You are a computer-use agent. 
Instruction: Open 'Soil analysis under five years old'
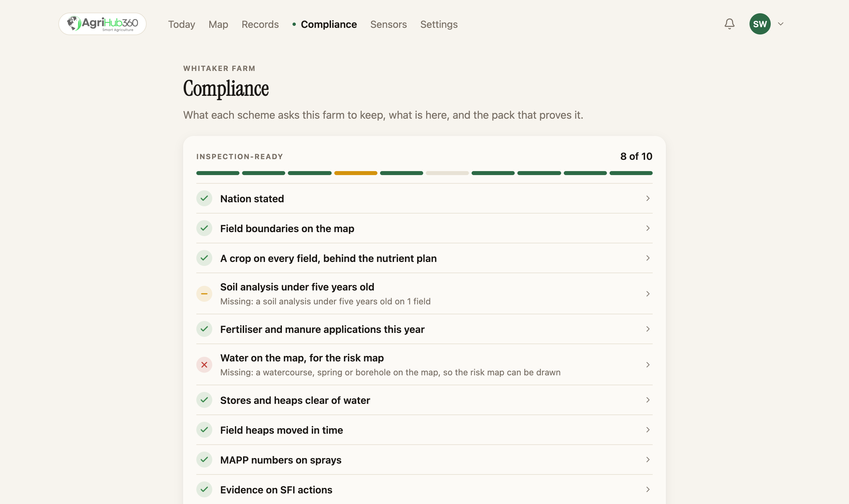[424, 294]
